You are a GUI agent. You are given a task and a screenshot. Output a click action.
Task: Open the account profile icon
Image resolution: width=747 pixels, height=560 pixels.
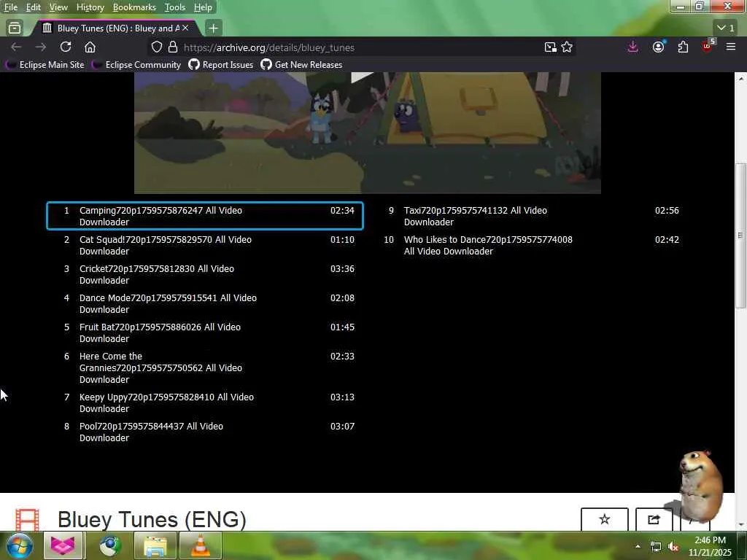click(659, 47)
